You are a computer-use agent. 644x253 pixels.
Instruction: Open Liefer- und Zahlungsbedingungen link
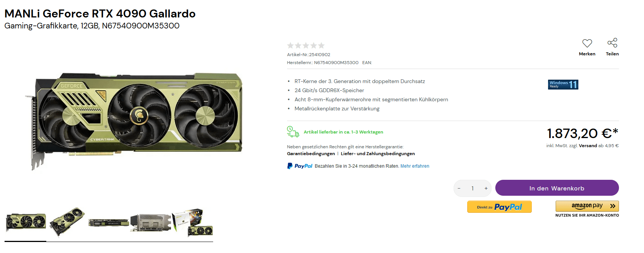[378, 154]
